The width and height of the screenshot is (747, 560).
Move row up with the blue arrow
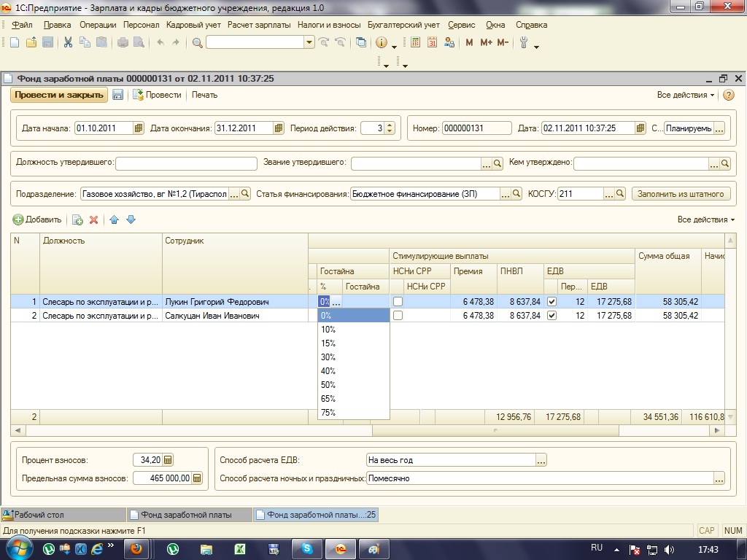pyautogui.click(x=115, y=219)
